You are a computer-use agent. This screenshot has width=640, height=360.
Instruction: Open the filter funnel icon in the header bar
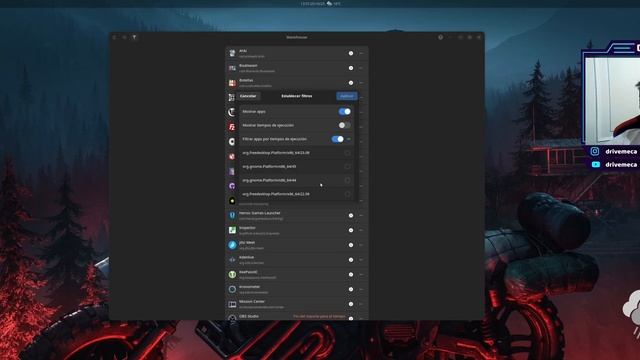(x=134, y=37)
